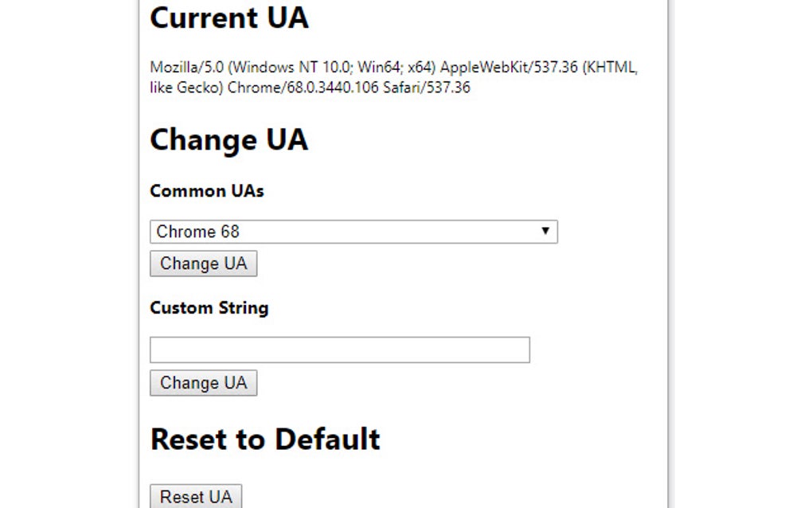Screen dimensions: 812x508
Task: Click the Custom String label
Action: (x=209, y=308)
